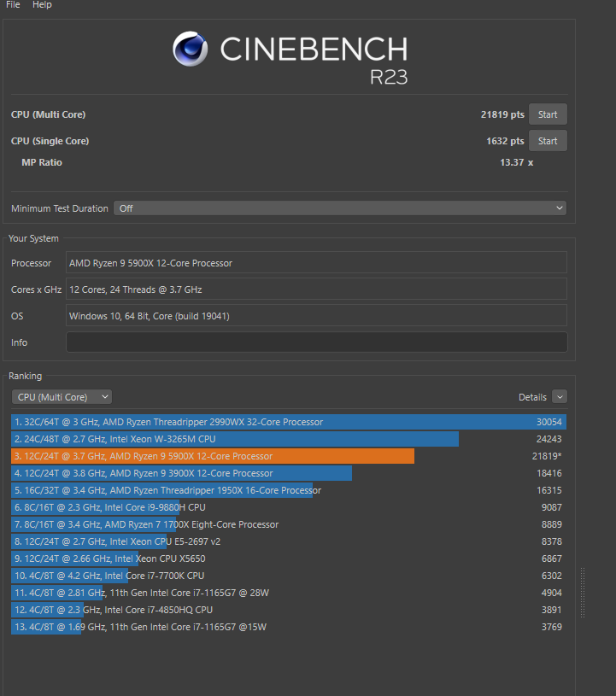Image resolution: width=616 pixels, height=696 pixels.
Task: Click the 13.37 x MP Ratio value
Action: 517,162
